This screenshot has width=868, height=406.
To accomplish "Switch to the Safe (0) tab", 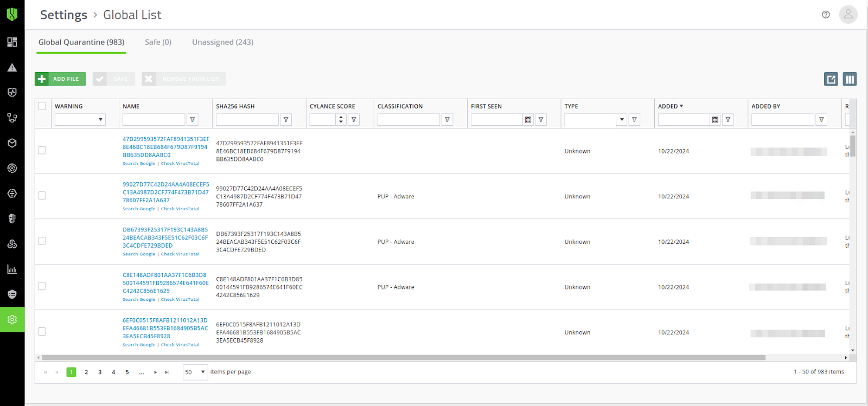I will click(158, 42).
